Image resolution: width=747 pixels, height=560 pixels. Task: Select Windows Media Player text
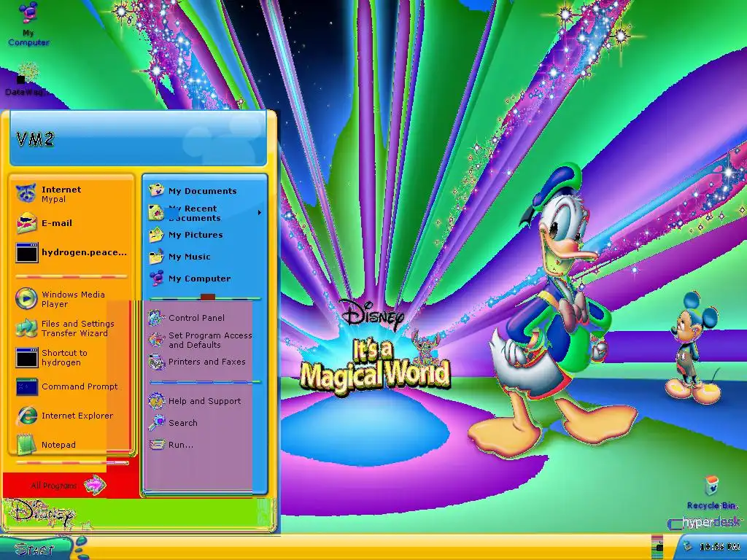click(x=73, y=299)
